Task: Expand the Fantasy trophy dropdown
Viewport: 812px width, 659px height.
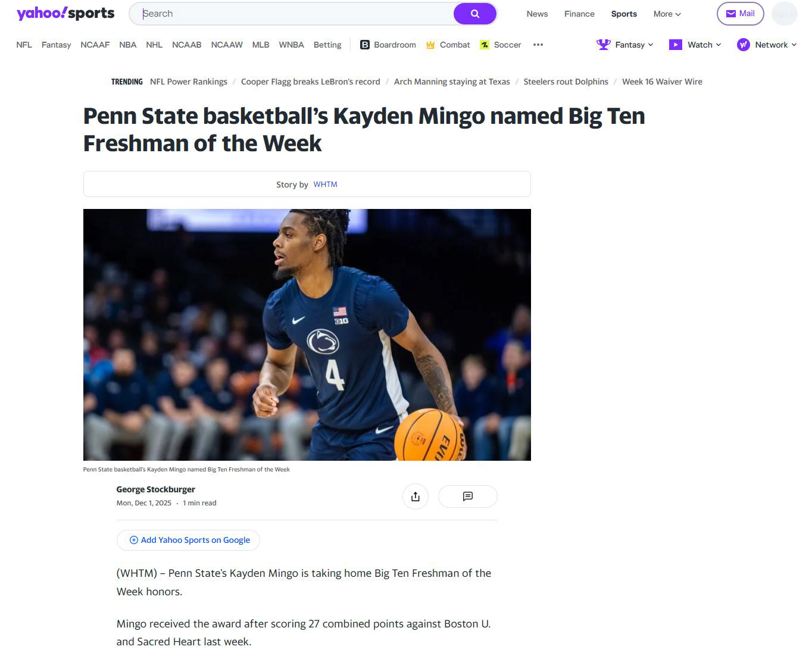Action: 625,45
